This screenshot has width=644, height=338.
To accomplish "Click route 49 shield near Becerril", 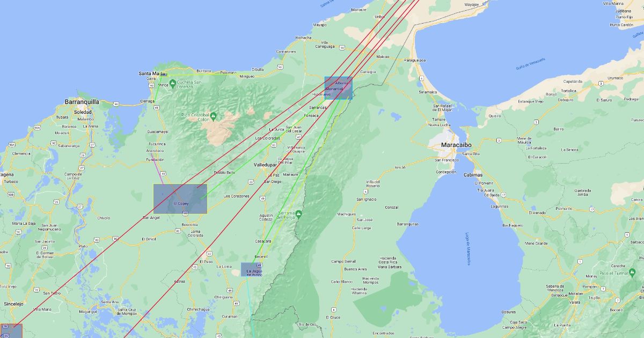I will coord(259,265).
